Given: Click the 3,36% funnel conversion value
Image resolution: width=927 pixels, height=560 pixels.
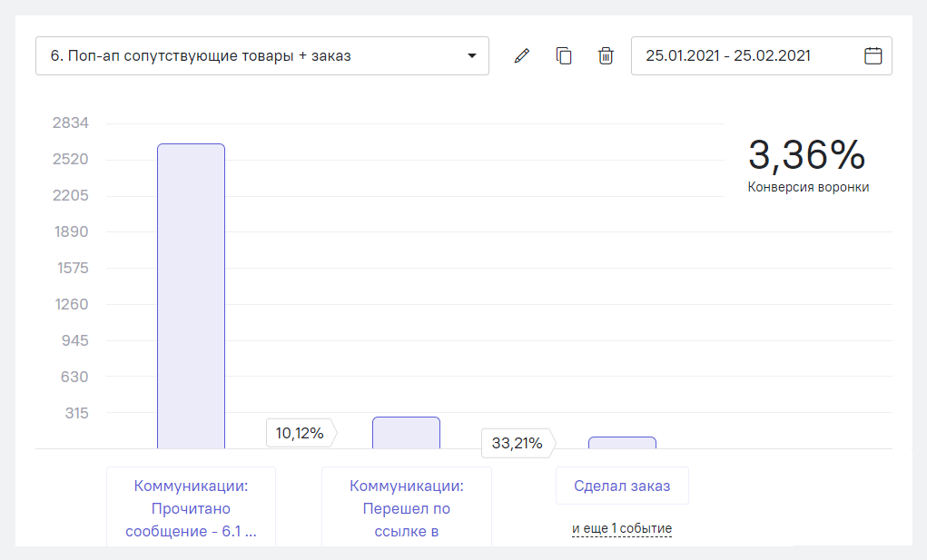Looking at the screenshot, I should [806, 155].
